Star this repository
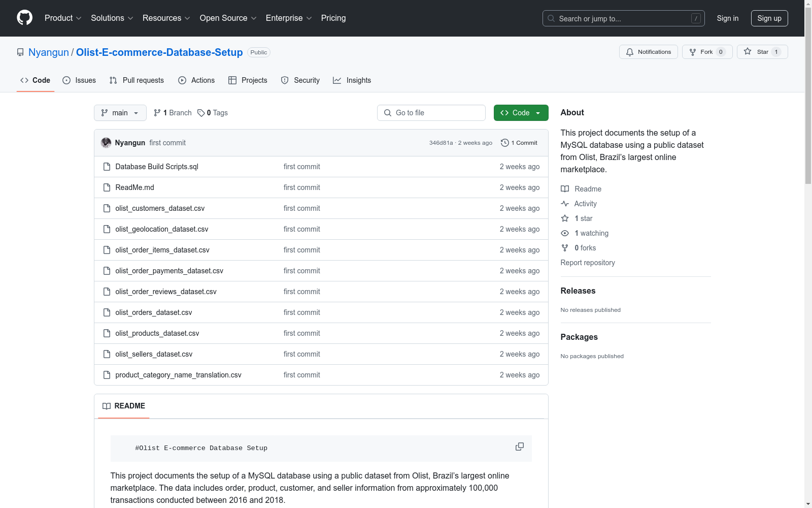Viewport: 812px width, 508px height. (x=762, y=52)
